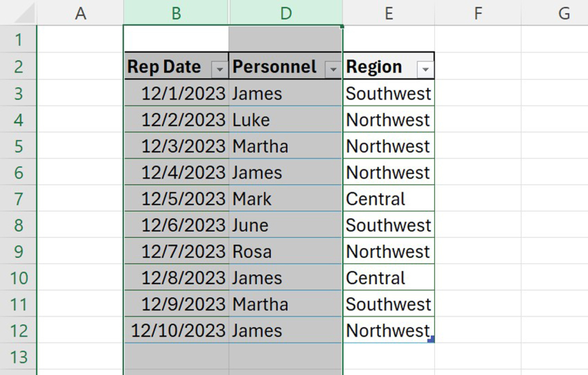Select the Rosa cell in row 9
Image resolution: width=588 pixels, height=375 pixels.
pos(285,251)
